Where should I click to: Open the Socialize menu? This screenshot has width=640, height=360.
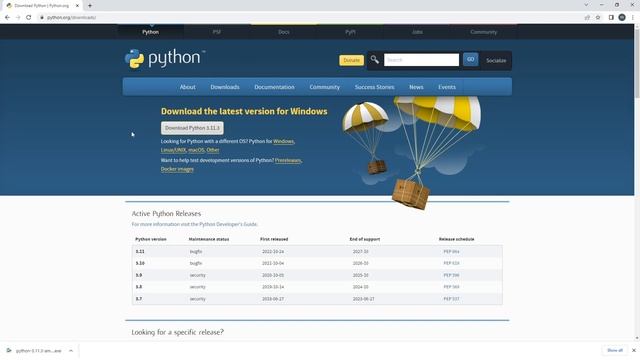496,60
